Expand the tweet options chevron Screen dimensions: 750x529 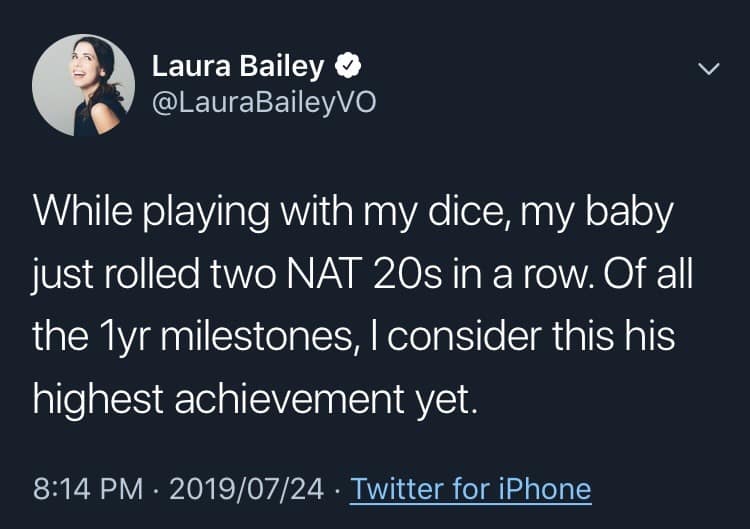708,69
